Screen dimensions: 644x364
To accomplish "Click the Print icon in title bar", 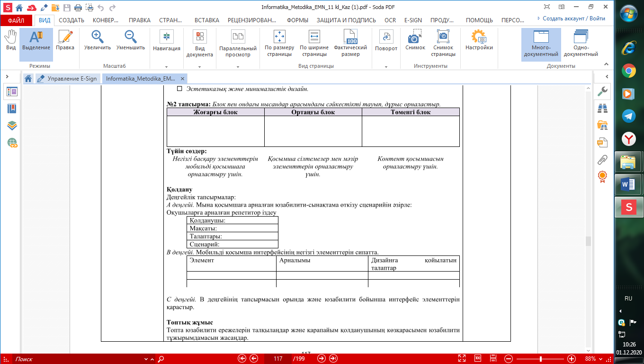I will tap(78, 8).
